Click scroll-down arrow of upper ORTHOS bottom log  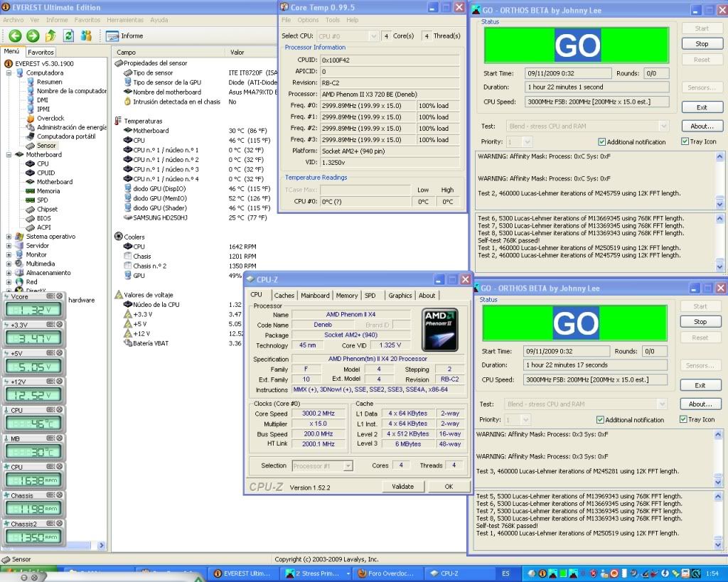tap(719, 267)
